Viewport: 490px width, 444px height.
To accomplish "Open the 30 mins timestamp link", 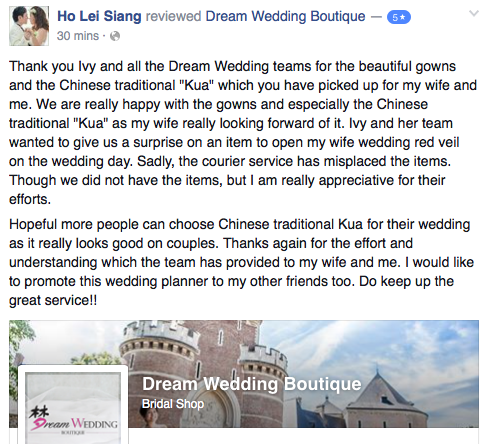I will [78, 36].
